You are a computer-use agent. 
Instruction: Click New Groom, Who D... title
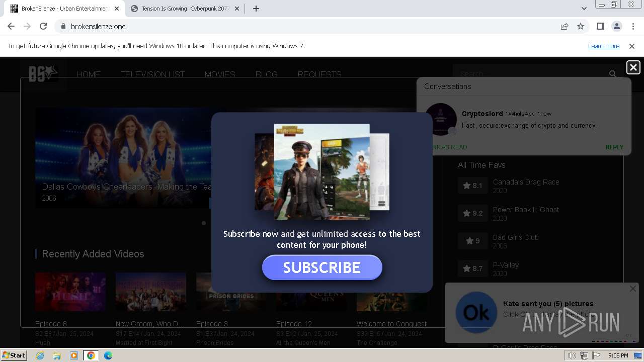pos(150,324)
